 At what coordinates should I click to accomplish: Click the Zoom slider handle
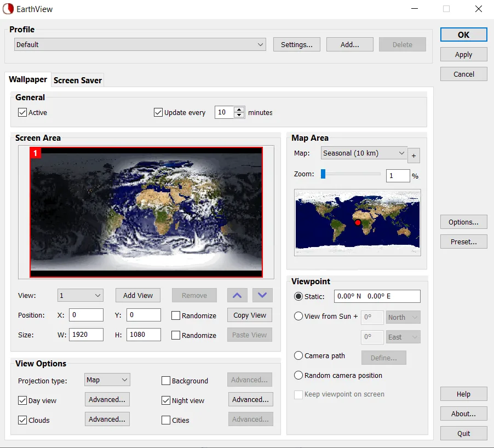[323, 174]
